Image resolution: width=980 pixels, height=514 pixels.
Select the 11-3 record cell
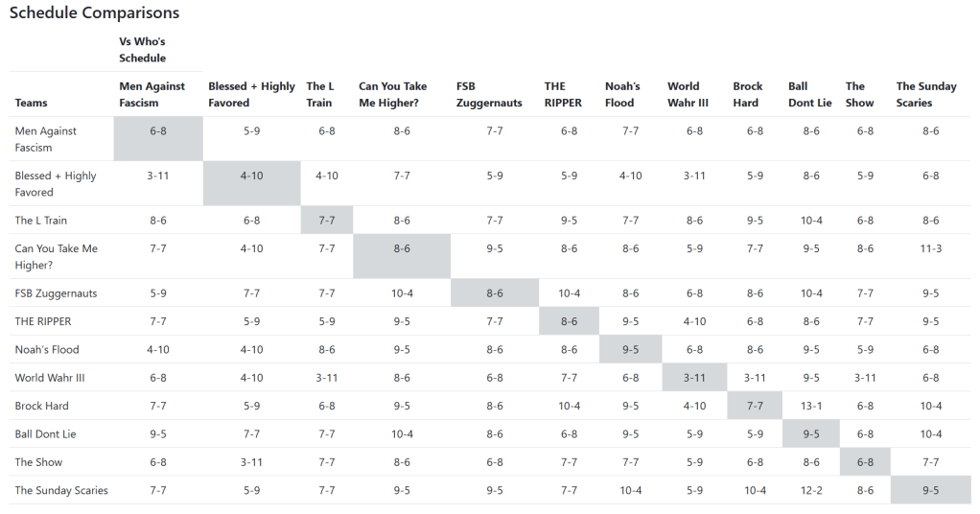[x=930, y=248]
